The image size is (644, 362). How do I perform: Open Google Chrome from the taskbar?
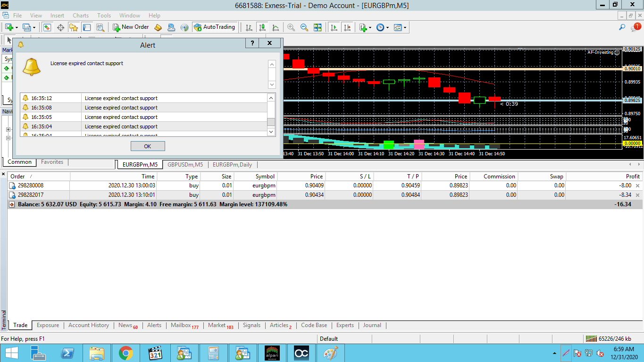125,353
